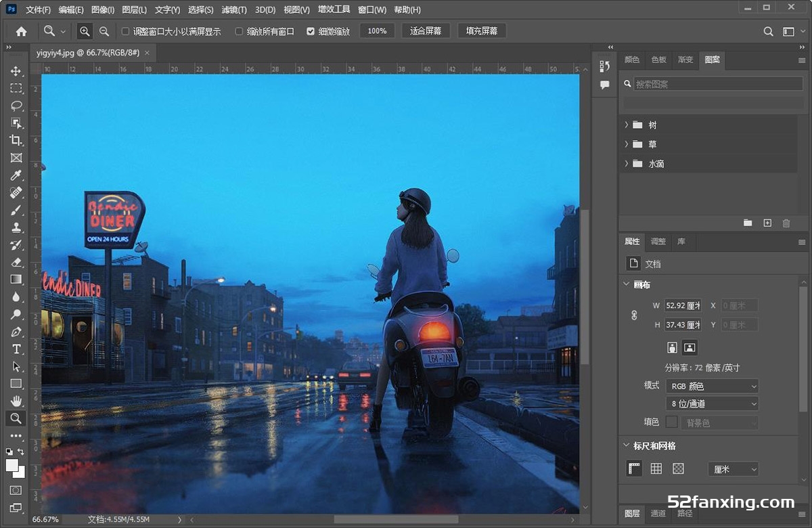Click the 适合屏幕 button
The width and height of the screenshot is (812, 528).
point(426,30)
